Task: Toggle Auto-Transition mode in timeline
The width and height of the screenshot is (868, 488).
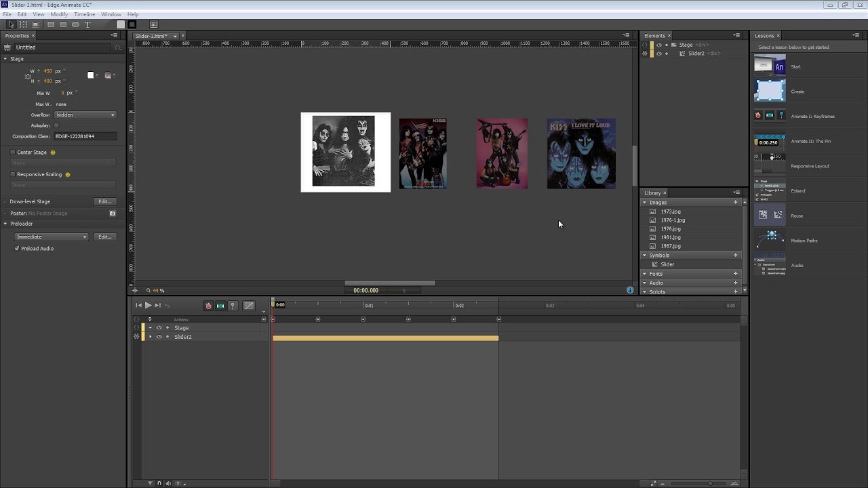Action: pyautogui.click(x=220, y=306)
